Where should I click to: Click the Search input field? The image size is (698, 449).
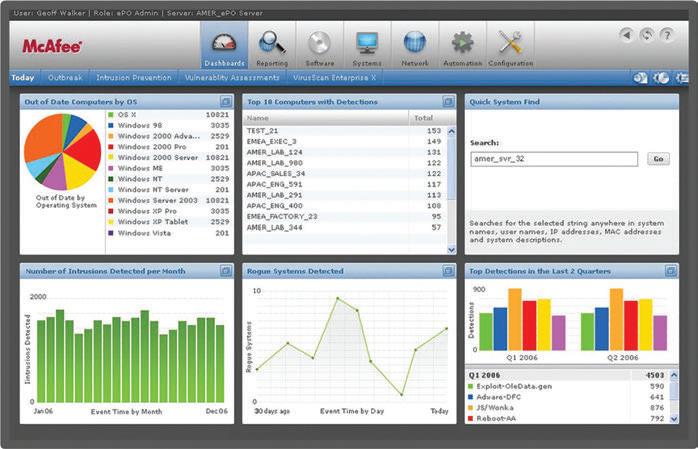coord(554,159)
